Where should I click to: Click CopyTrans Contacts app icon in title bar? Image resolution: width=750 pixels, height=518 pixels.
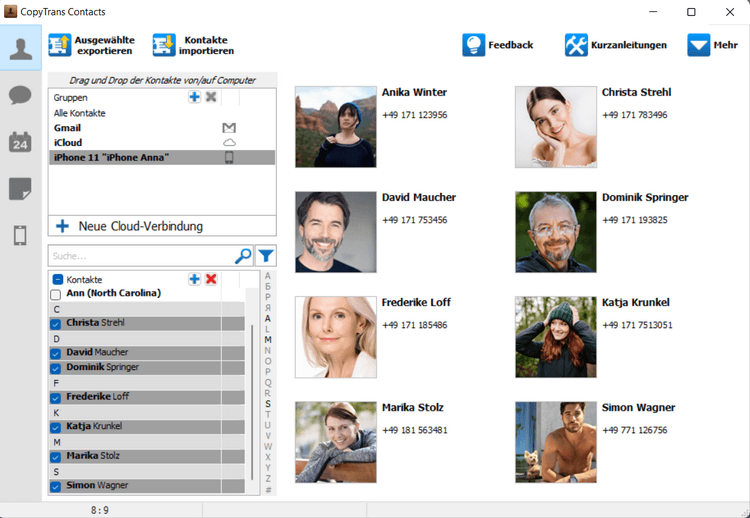pyautogui.click(x=11, y=11)
